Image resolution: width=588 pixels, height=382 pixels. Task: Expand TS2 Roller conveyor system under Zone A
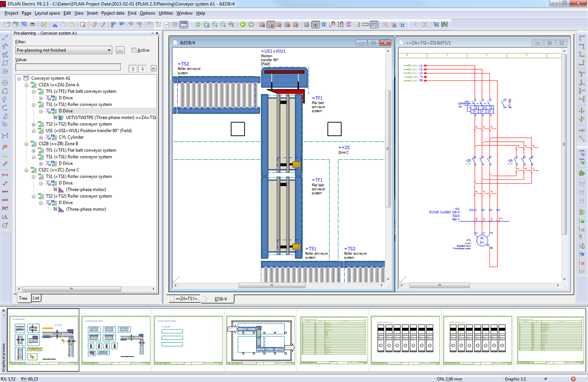(x=34, y=124)
